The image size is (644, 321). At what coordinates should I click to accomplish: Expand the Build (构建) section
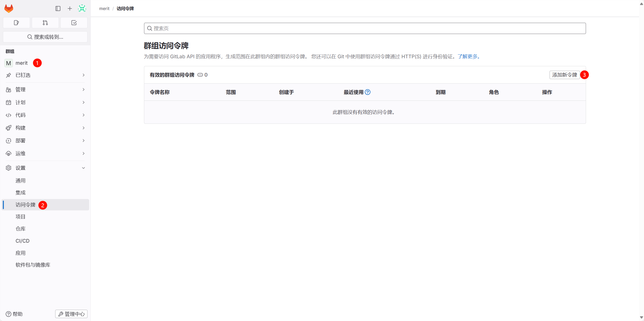tap(45, 128)
